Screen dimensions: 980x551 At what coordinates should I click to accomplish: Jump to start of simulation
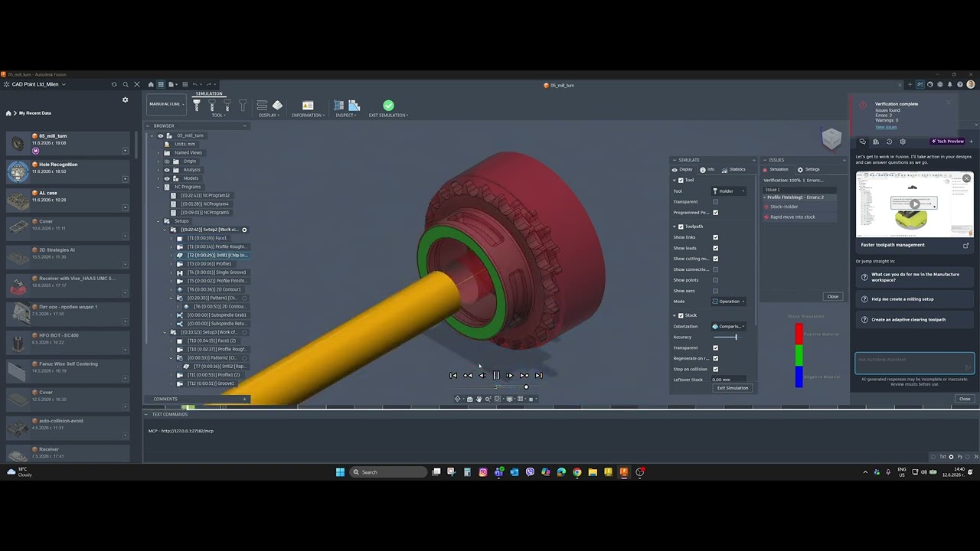tap(453, 375)
